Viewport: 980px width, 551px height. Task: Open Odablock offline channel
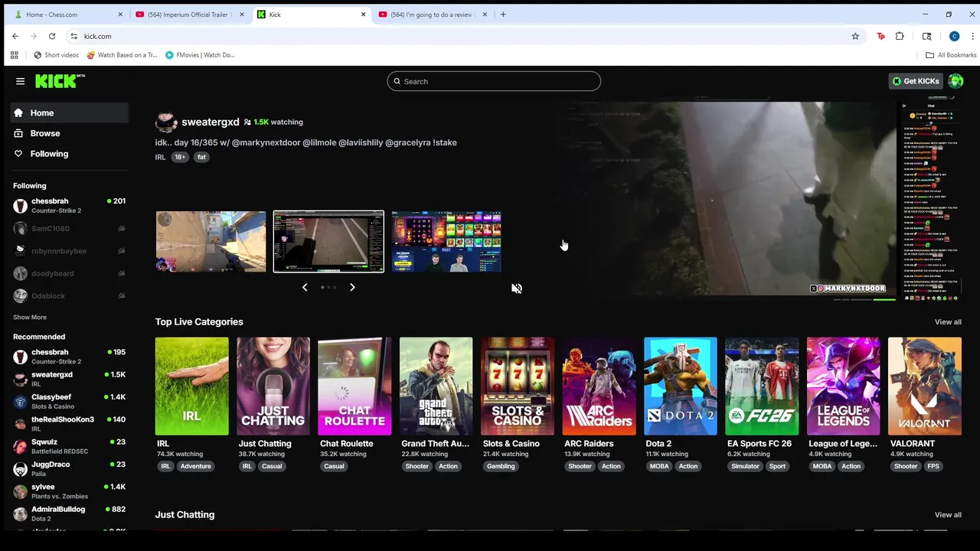coord(70,295)
